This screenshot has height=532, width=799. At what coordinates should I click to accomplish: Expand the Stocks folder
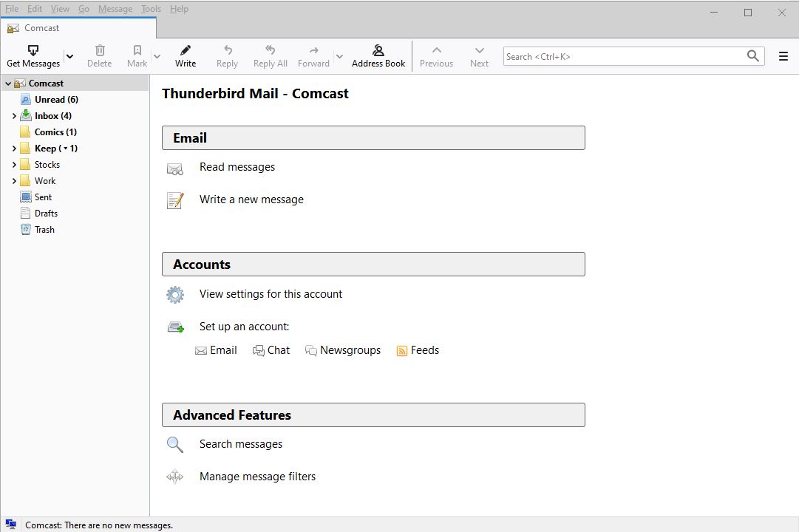14,165
